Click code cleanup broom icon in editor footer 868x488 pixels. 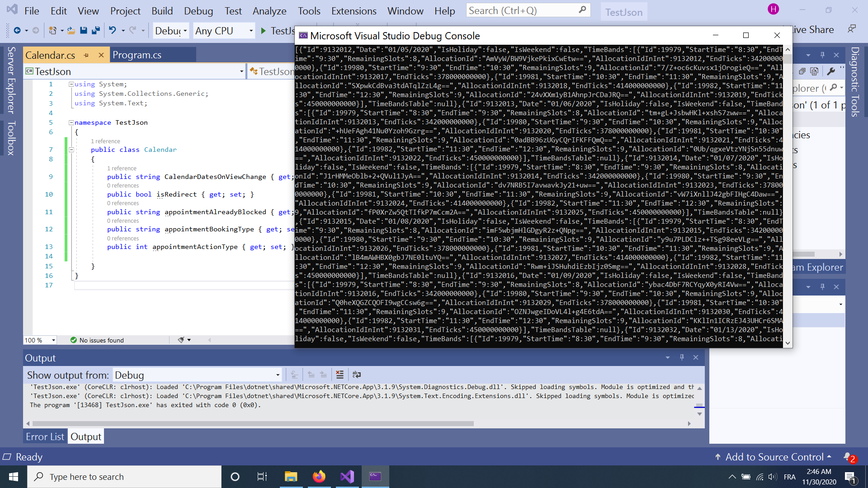coord(181,340)
